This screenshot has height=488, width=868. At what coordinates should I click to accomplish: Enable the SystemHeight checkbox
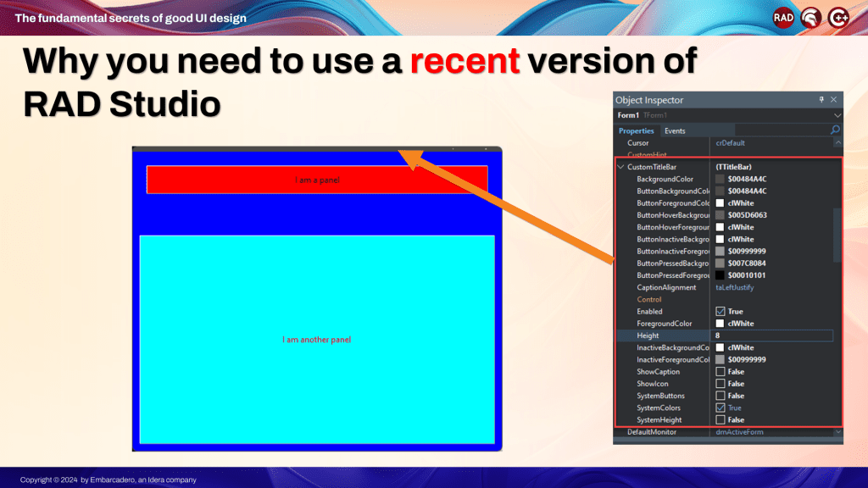coord(721,420)
